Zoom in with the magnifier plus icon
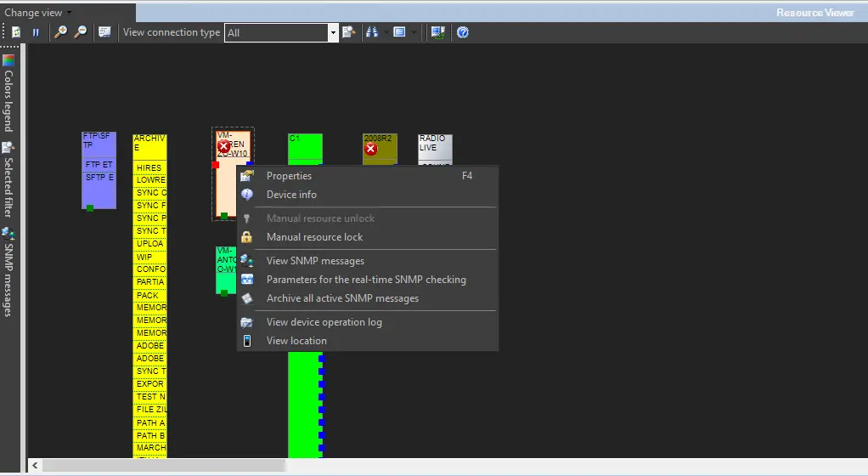868x476 pixels. tap(61, 32)
